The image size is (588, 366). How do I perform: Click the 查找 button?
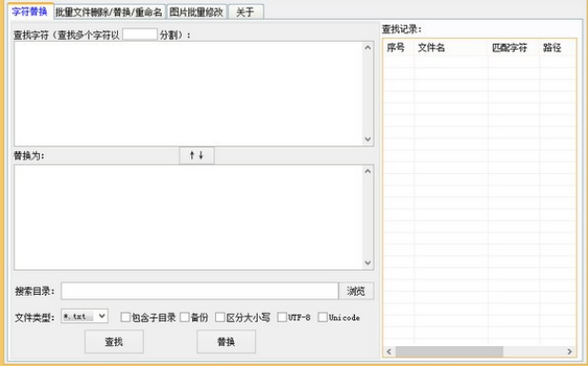point(114,341)
